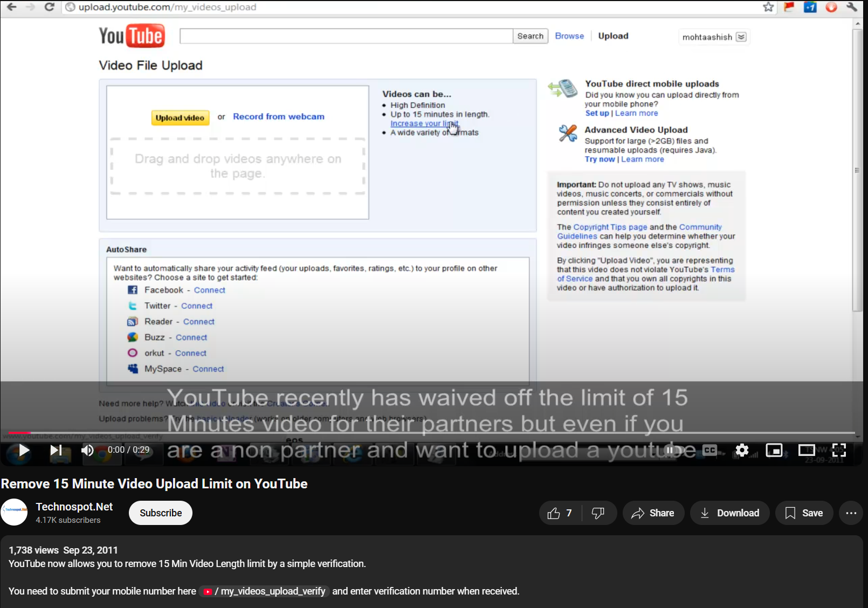The image size is (868, 608).
Task: Connect Twitter for AutoShare
Action: tap(197, 306)
